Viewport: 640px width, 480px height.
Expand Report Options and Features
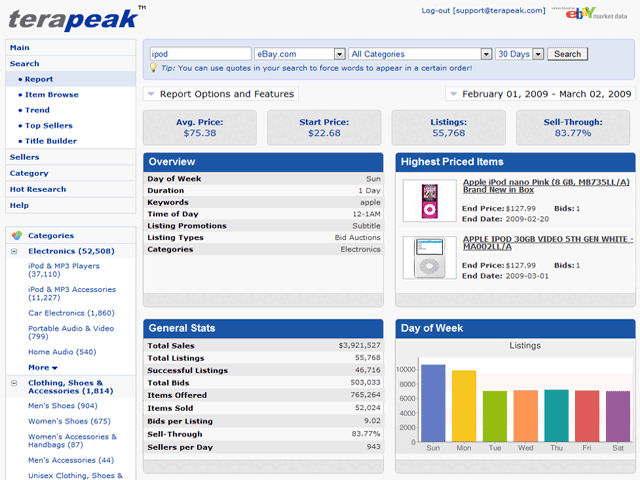(x=221, y=94)
